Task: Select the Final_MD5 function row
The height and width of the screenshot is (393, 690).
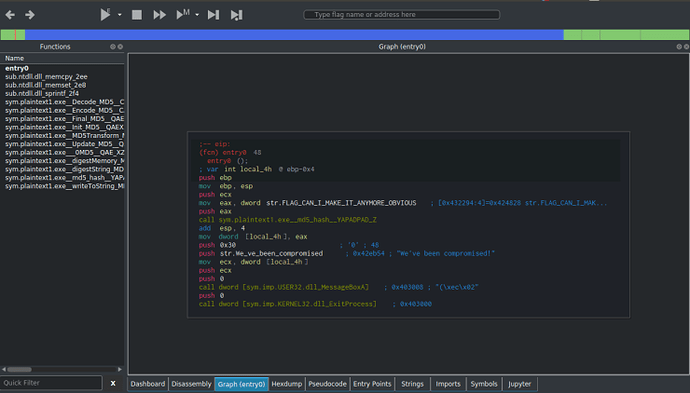Action: click(x=62, y=118)
